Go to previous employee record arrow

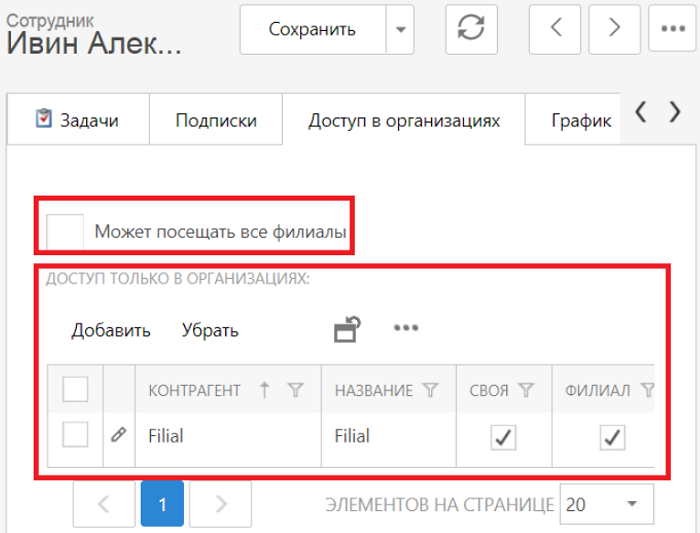coord(554,29)
